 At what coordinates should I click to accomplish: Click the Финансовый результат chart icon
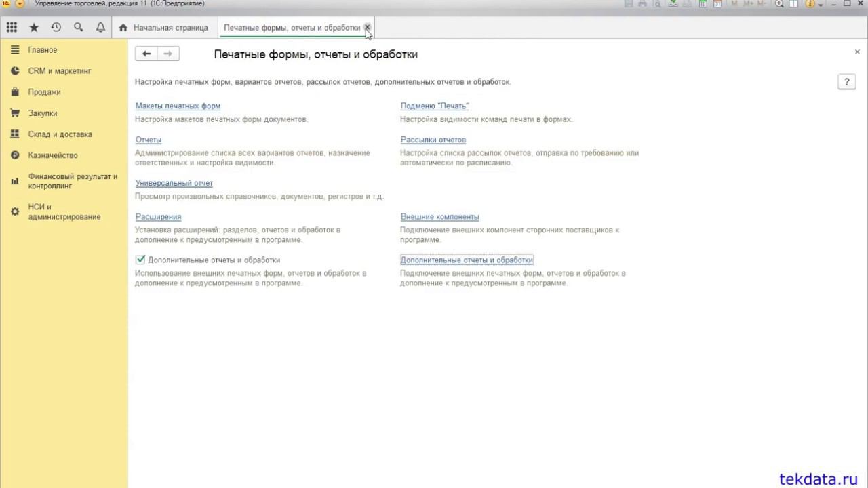[15, 181]
